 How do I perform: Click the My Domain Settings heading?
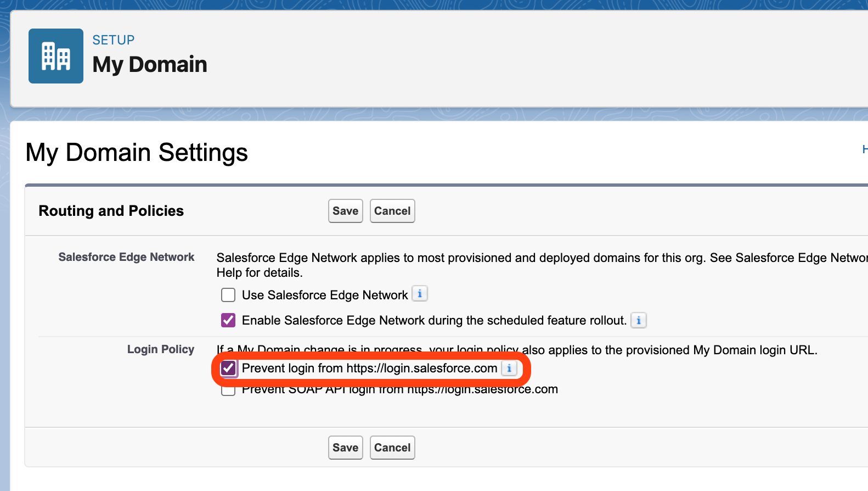tap(137, 153)
